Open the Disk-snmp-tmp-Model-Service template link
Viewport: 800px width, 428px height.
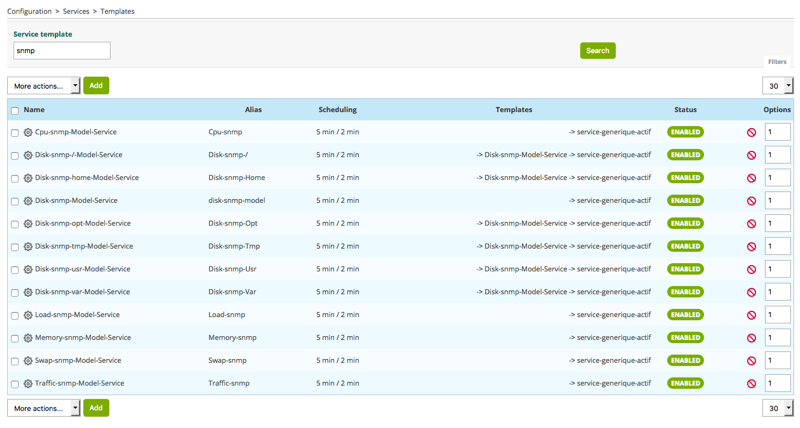click(84, 246)
